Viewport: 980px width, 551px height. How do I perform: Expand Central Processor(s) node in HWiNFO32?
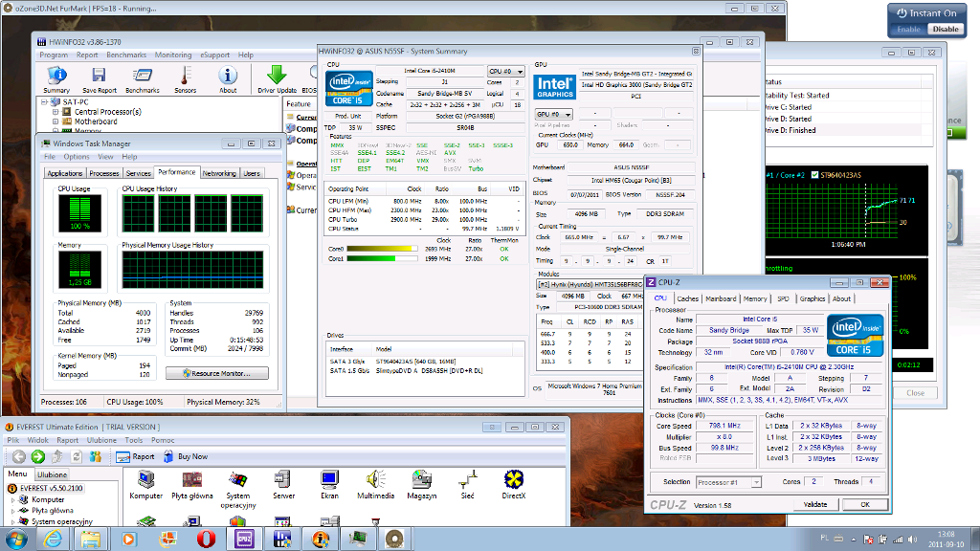56,112
